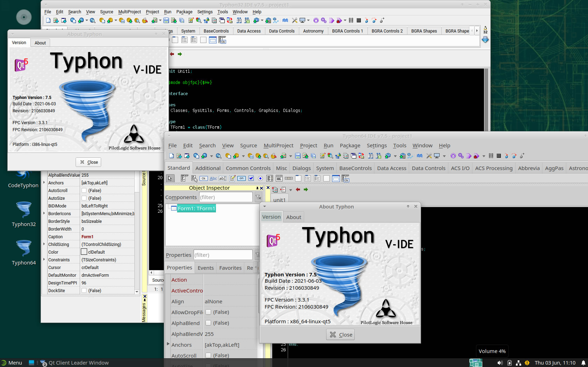The width and height of the screenshot is (588, 367).
Task: Click the Color clDefault swatch in Typhon32 inspector
Action: coord(84,252)
